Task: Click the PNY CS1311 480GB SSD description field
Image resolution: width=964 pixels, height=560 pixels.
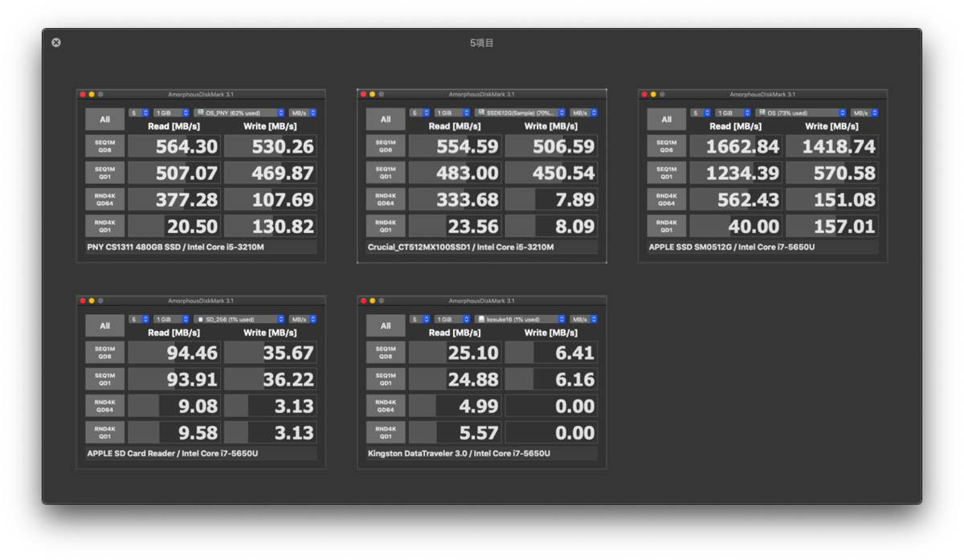Action: 201,247
